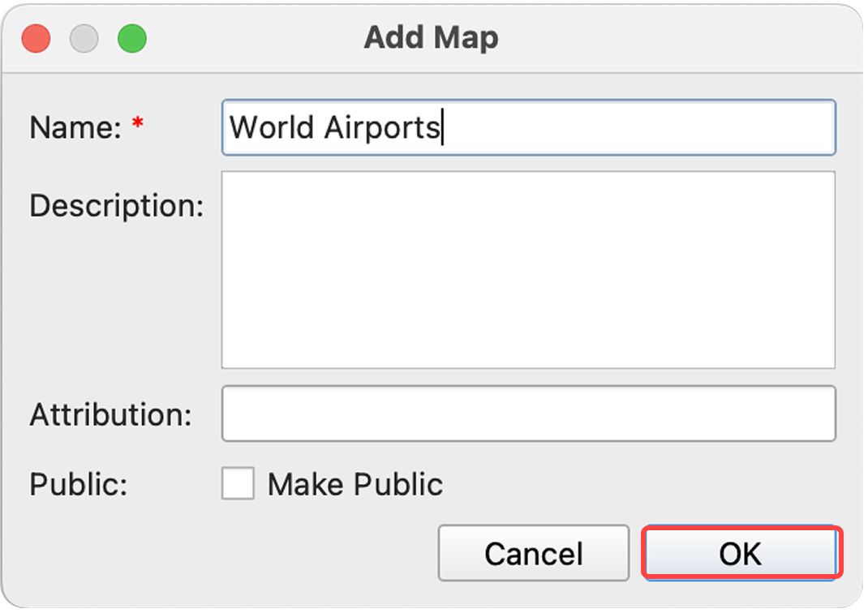Click the gray minimize window button
The width and height of the screenshot is (868, 613).
[x=84, y=38]
